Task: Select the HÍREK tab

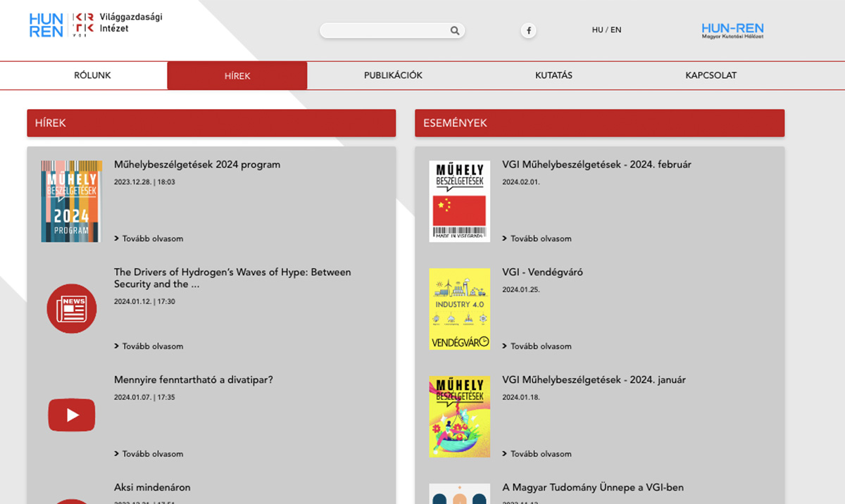Action: (237, 76)
